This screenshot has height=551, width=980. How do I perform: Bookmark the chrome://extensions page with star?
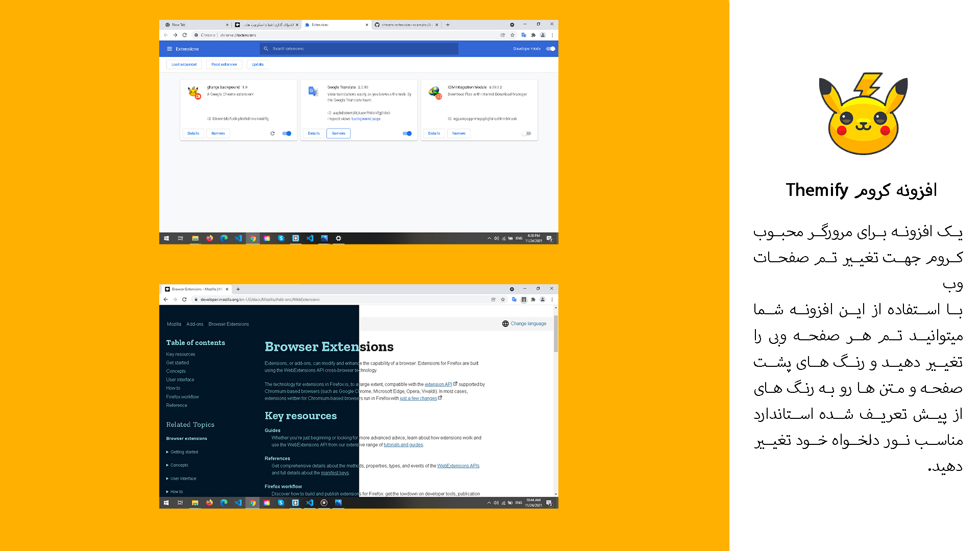coord(512,35)
